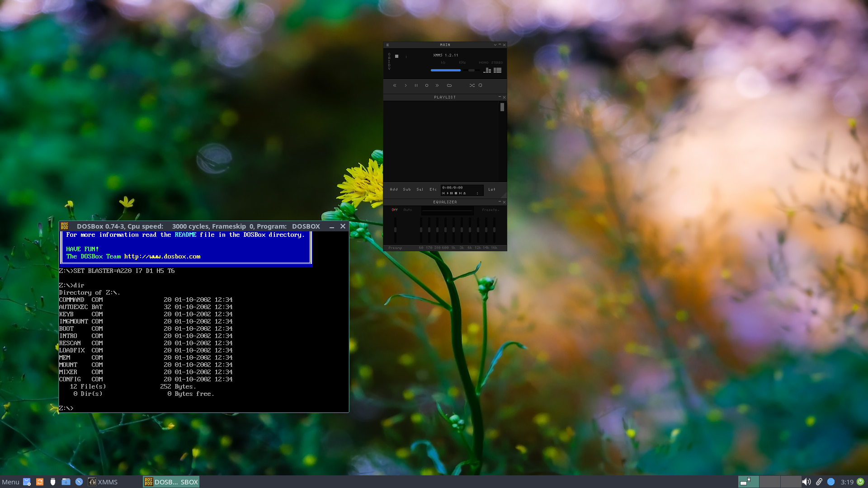Click the playlist mini pause icon
The width and height of the screenshot is (868, 488).
(x=451, y=193)
